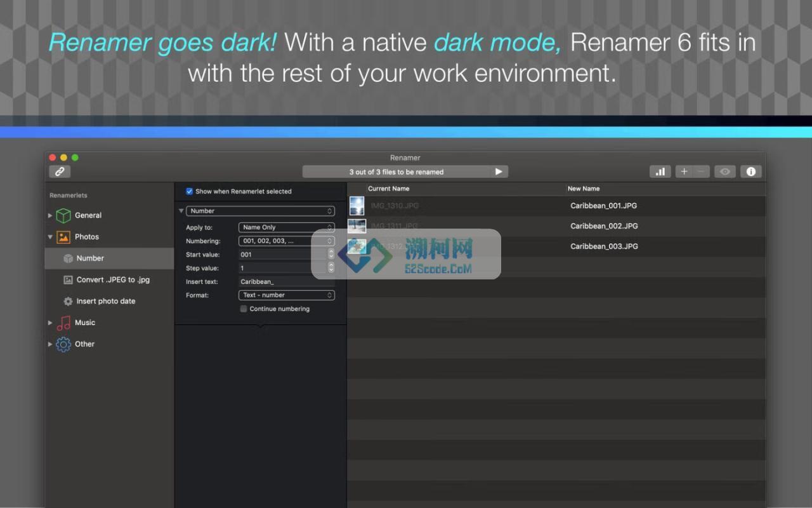The image size is (812, 508).
Task: Open the Numbering 001, 002, 003 dropdown
Action: click(x=287, y=241)
